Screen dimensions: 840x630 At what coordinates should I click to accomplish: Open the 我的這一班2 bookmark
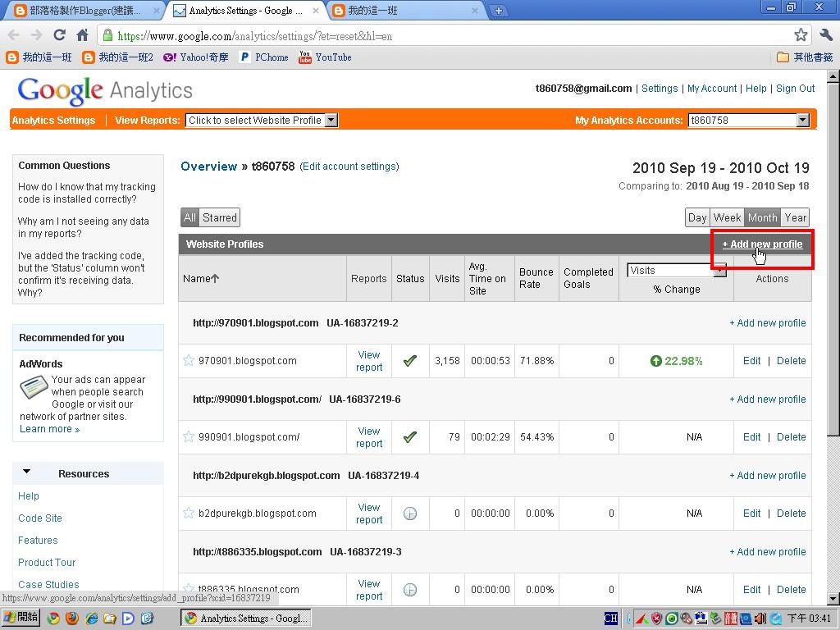(118, 57)
